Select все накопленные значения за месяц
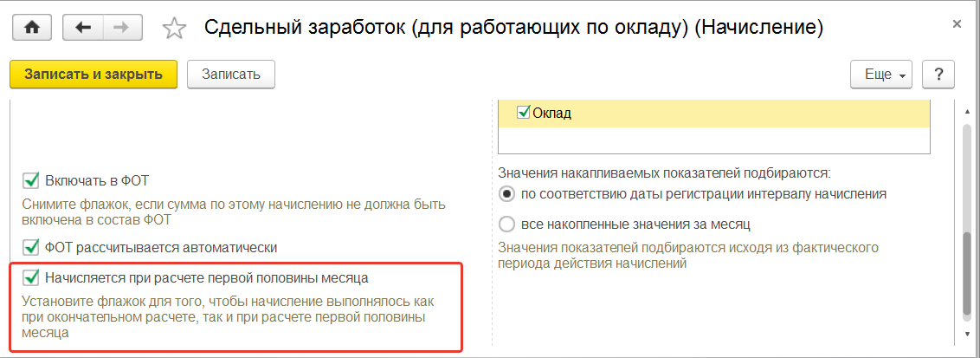 (x=507, y=225)
